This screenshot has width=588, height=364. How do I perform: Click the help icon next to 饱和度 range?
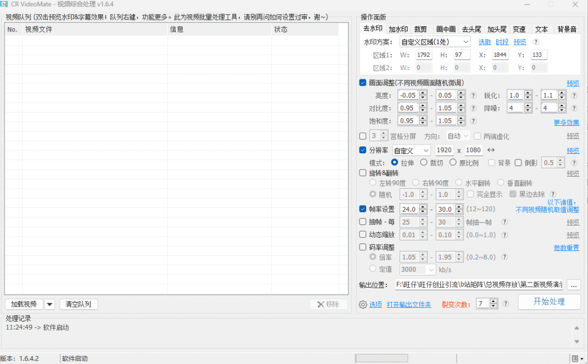pyautogui.click(x=474, y=121)
